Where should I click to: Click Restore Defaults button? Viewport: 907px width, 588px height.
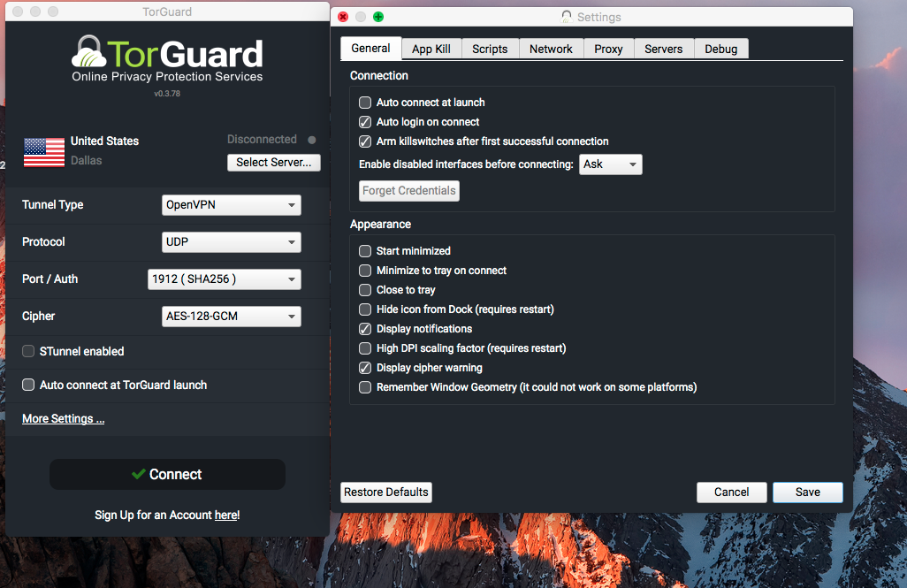pyautogui.click(x=385, y=493)
